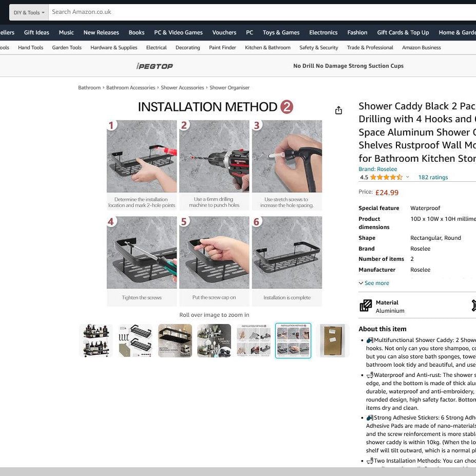Viewport: 476px width, 476px height.
Task: Select the installation method 1 thumbnail
Action: point(254,340)
